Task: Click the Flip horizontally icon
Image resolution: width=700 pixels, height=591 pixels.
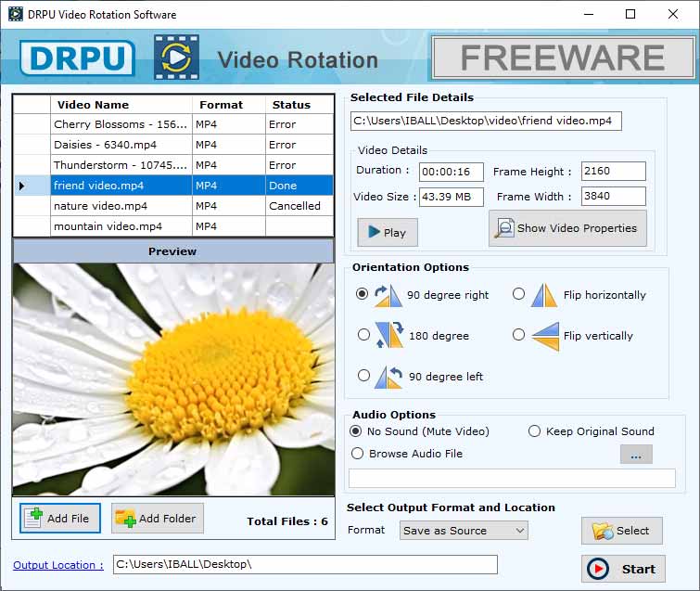Action: (x=543, y=295)
